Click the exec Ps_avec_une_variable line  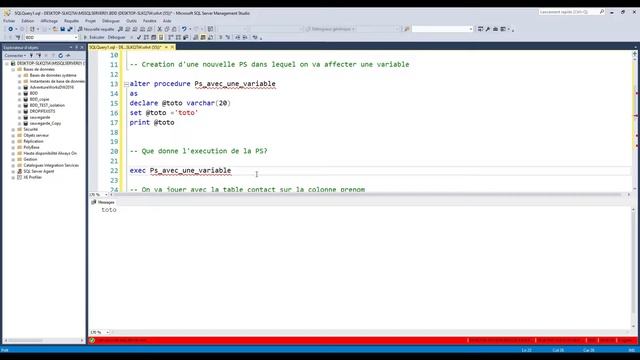[x=180, y=171]
